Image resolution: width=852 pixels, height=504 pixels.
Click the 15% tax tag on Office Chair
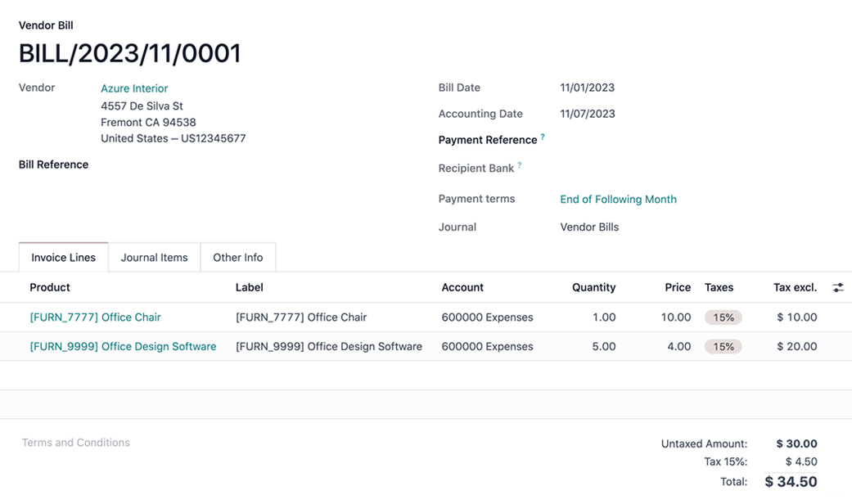point(723,317)
